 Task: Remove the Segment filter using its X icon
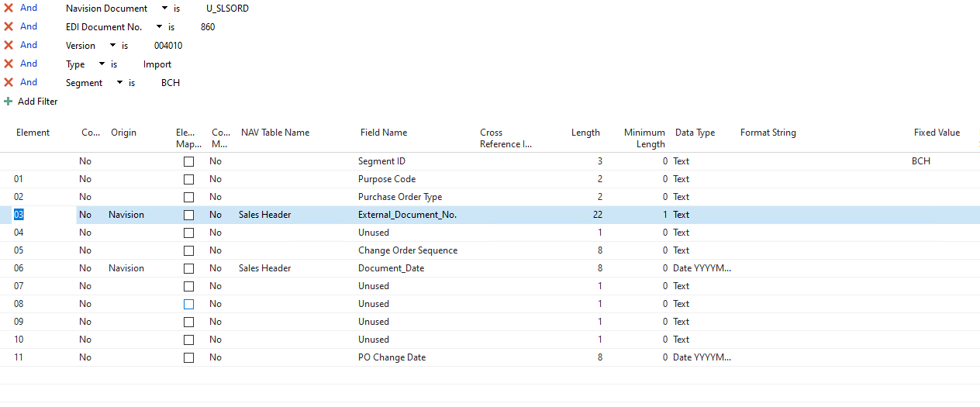coord(9,82)
